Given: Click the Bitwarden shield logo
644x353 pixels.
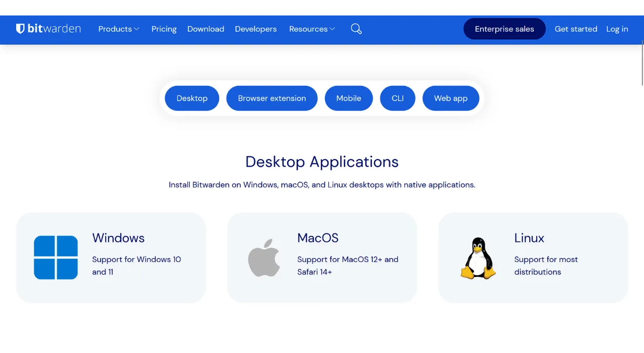Looking at the screenshot, I should click(20, 29).
